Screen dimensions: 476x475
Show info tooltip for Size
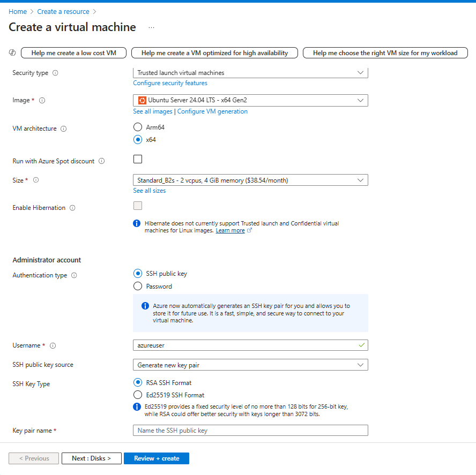(x=36, y=180)
